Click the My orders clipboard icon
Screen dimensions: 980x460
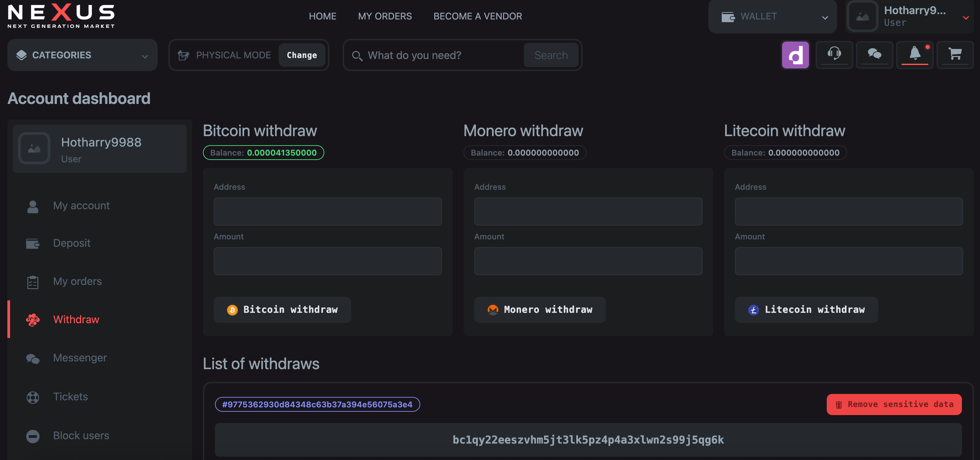(33, 282)
